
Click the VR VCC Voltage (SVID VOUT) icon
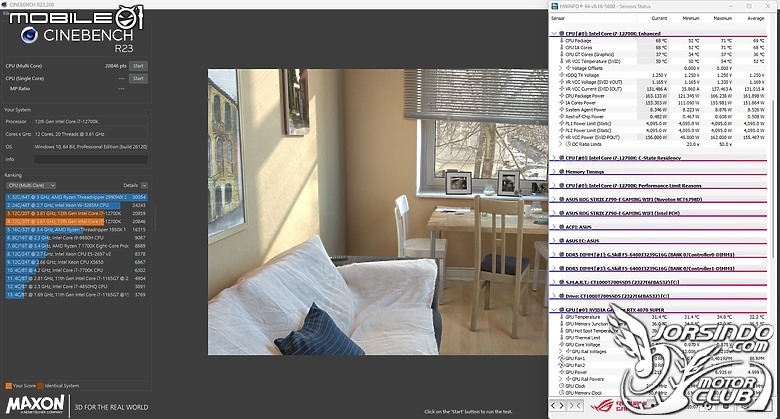562,82
